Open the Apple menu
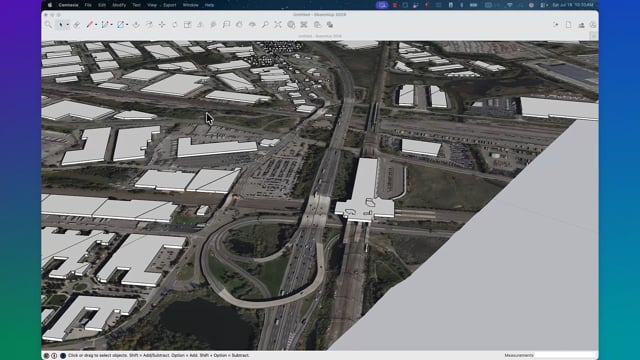640x360 pixels. [x=50, y=5]
